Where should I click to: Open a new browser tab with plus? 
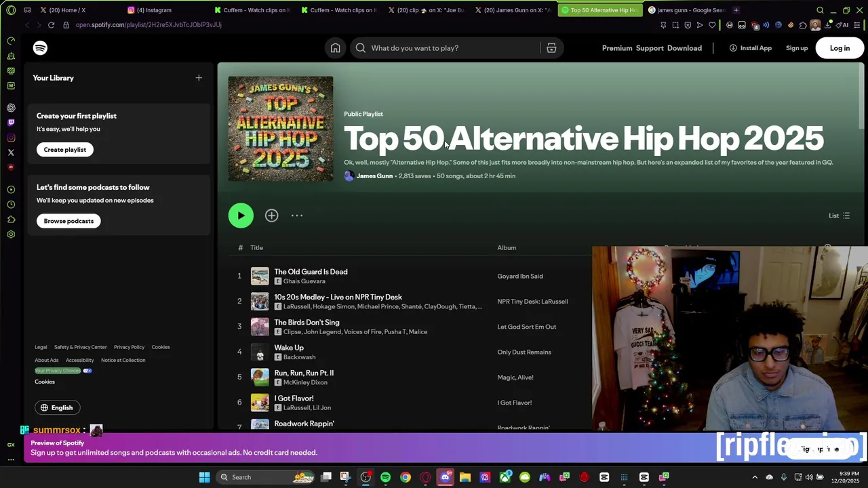tap(736, 10)
